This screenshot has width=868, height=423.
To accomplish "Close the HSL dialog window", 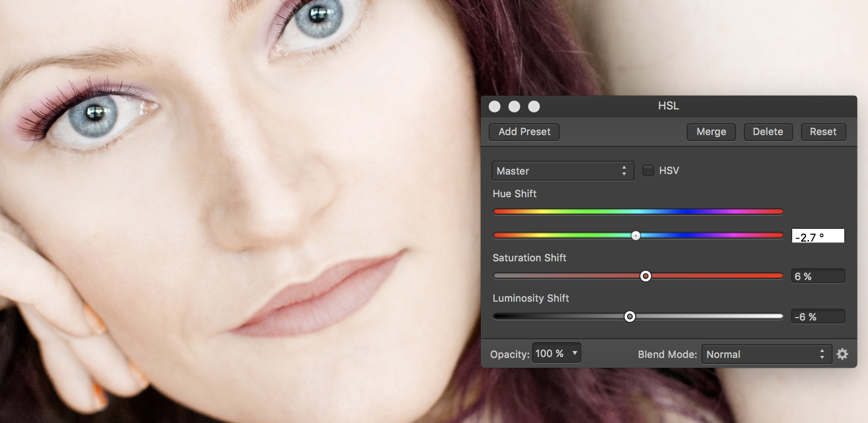I will (495, 106).
